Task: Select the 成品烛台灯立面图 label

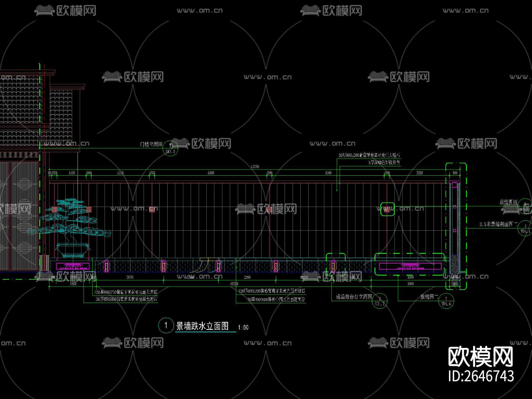Action: point(354,297)
